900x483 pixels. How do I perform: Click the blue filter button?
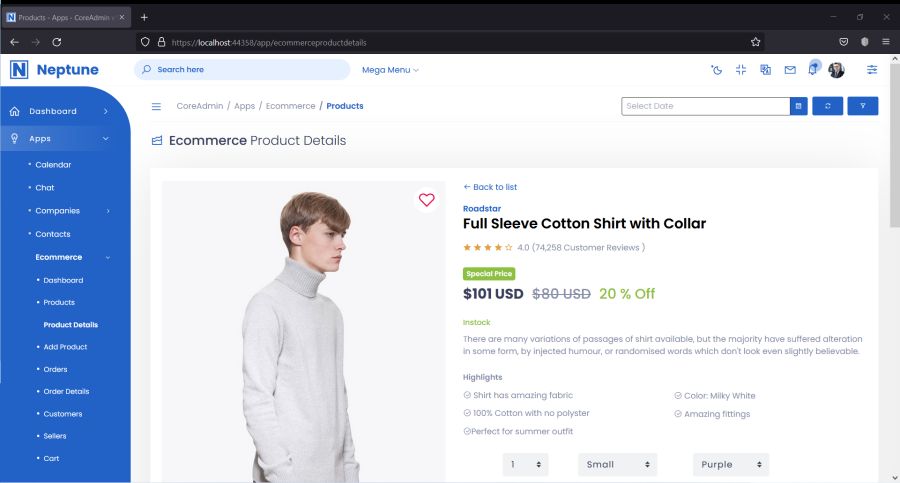[x=862, y=106]
